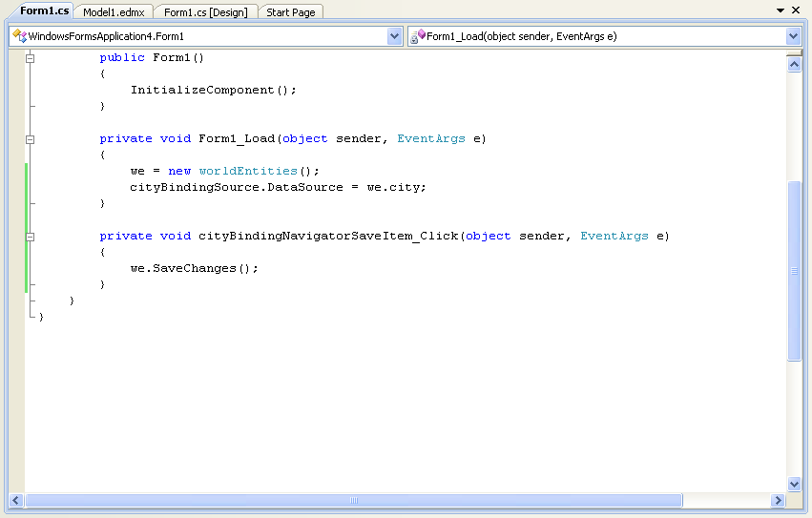This screenshot has height=518, width=812.
Task: Click on the we.SaveChanges() code line
Action: pos(195,268)
